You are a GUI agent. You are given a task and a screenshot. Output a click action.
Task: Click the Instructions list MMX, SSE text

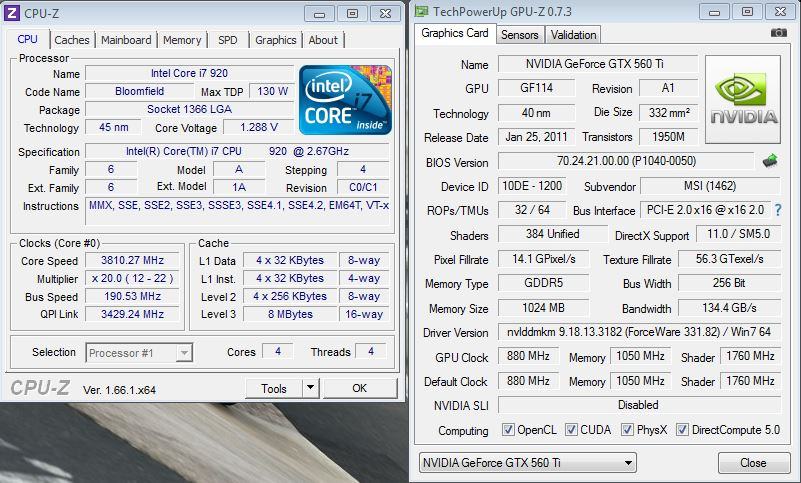tap(237, 205)
